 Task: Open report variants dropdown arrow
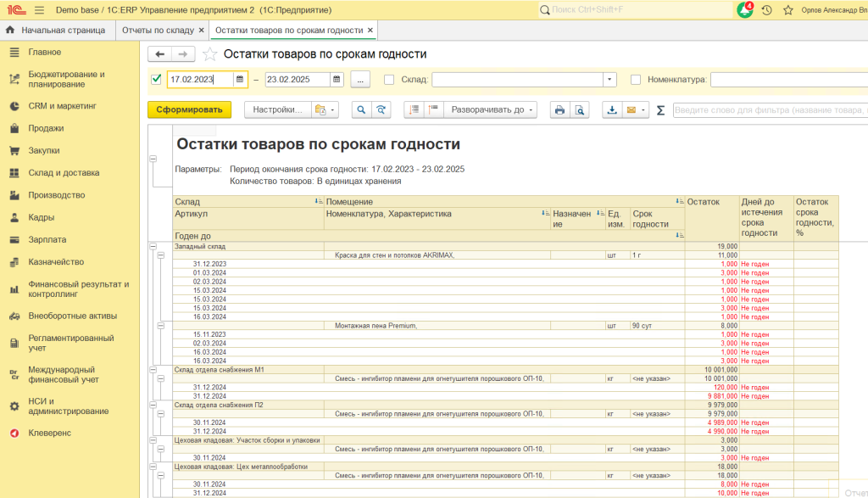click(332, 109)
